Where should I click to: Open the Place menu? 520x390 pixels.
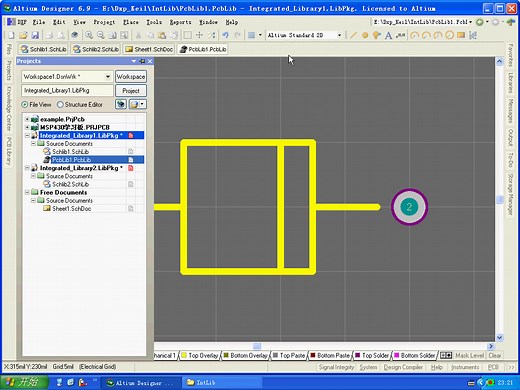130,22
